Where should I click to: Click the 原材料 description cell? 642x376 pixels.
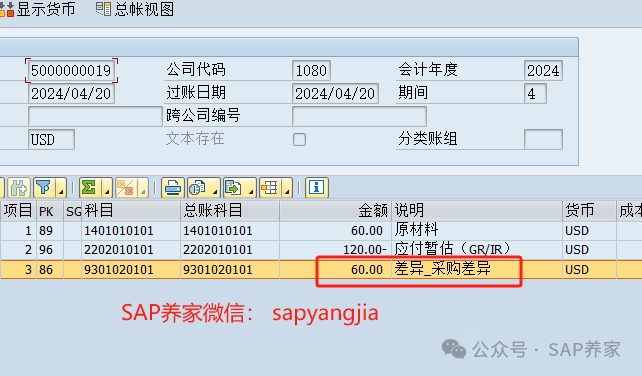477,231
